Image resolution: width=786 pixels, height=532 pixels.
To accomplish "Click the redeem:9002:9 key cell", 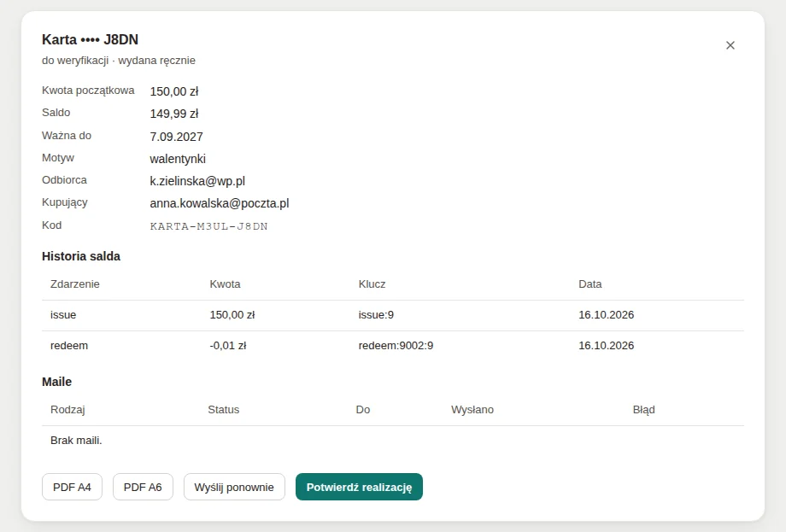I will tap(396, 346).
